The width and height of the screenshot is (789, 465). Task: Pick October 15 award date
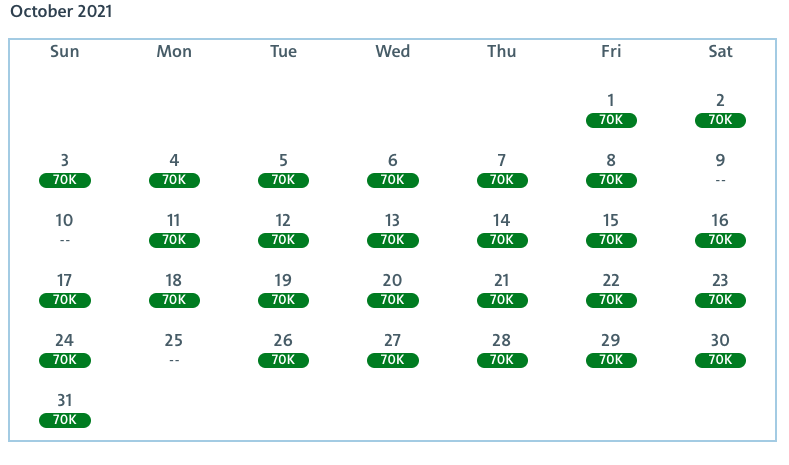611,230
